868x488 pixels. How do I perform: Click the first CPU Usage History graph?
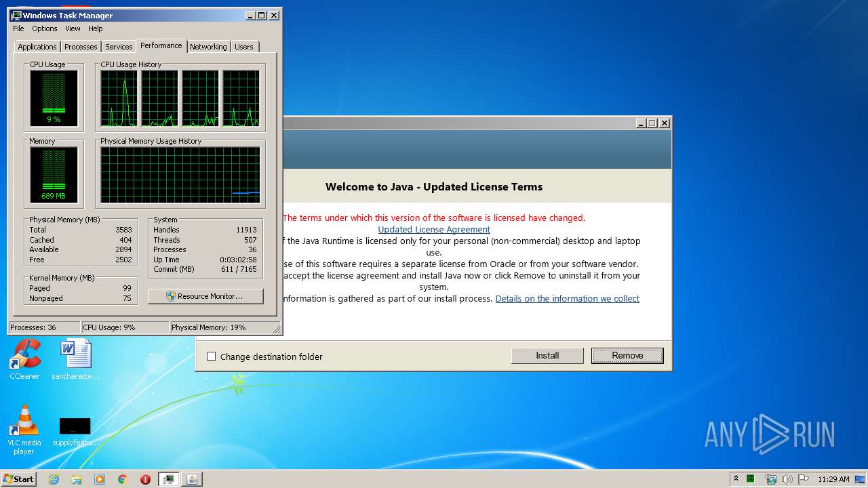pos(119,98)
